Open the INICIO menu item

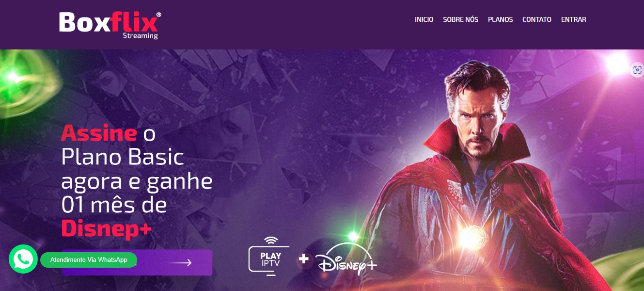pos(424,19)
